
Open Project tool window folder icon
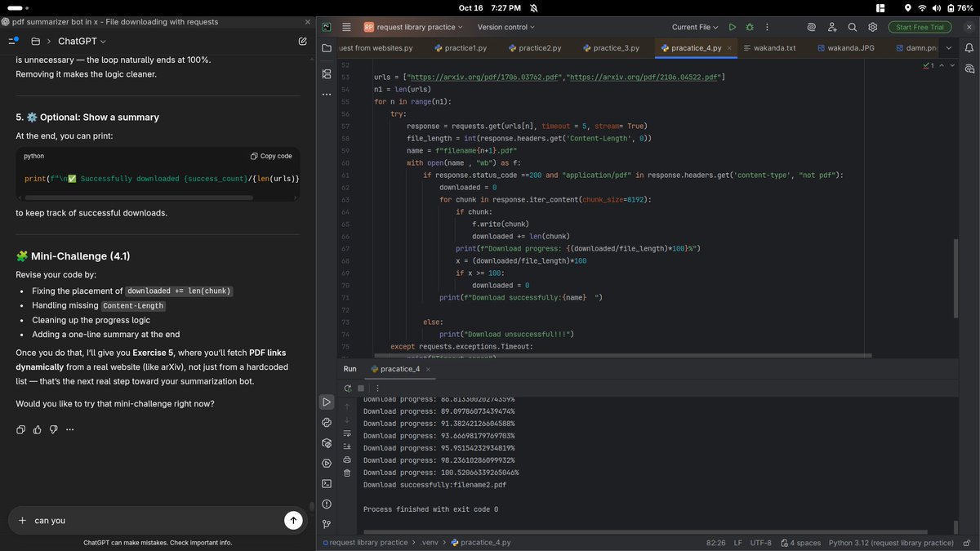tap(327, 49)
